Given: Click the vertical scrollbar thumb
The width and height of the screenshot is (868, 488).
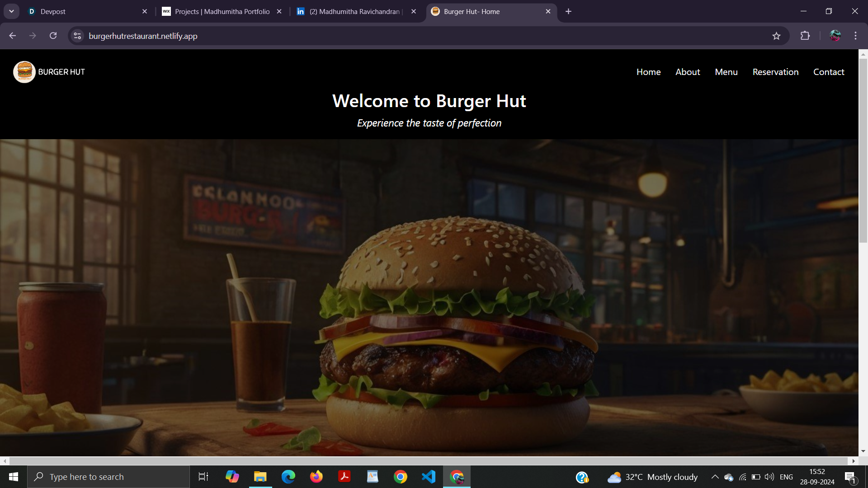Looking at the screenshot, I should 863,151.
